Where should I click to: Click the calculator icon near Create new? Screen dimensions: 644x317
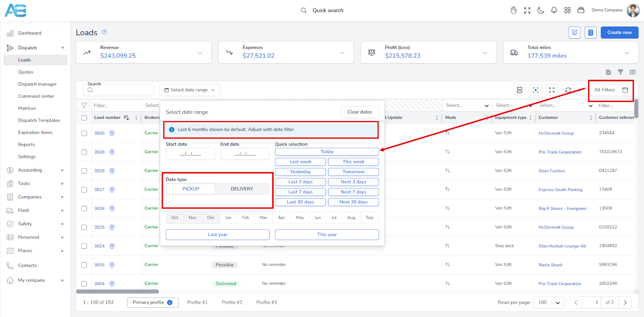tap(590, 33)
